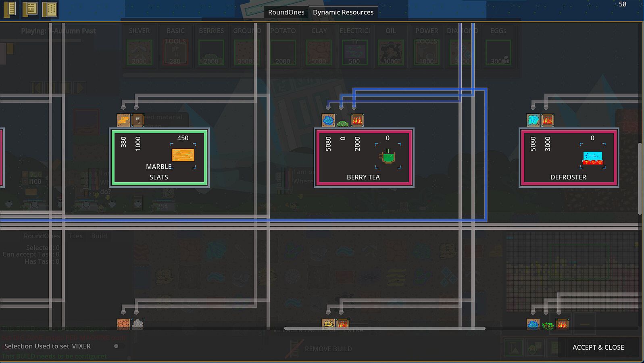Click the horizontal scrollbar at the bottom

point(385,328)
